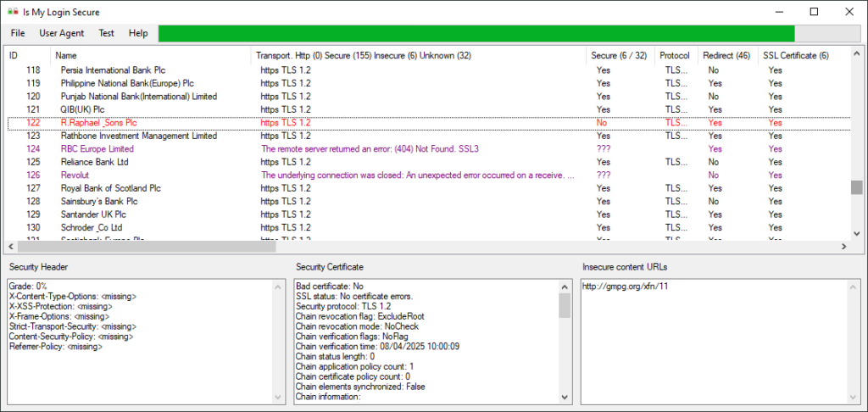The width and height of the screenshot is (868, 412).
Task: Sort by the SSL Certificate (6) column header
Action: pos(804,55)
